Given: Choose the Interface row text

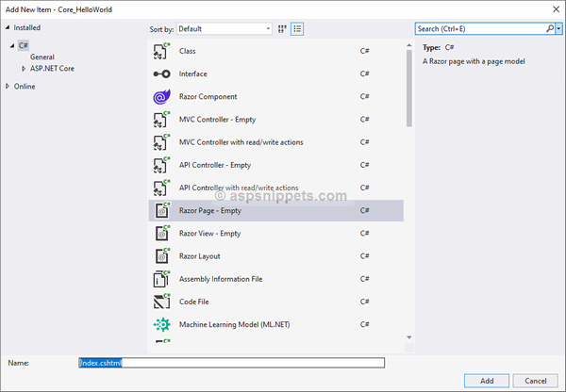Looking at the screenshot, I should click(193, 73).
